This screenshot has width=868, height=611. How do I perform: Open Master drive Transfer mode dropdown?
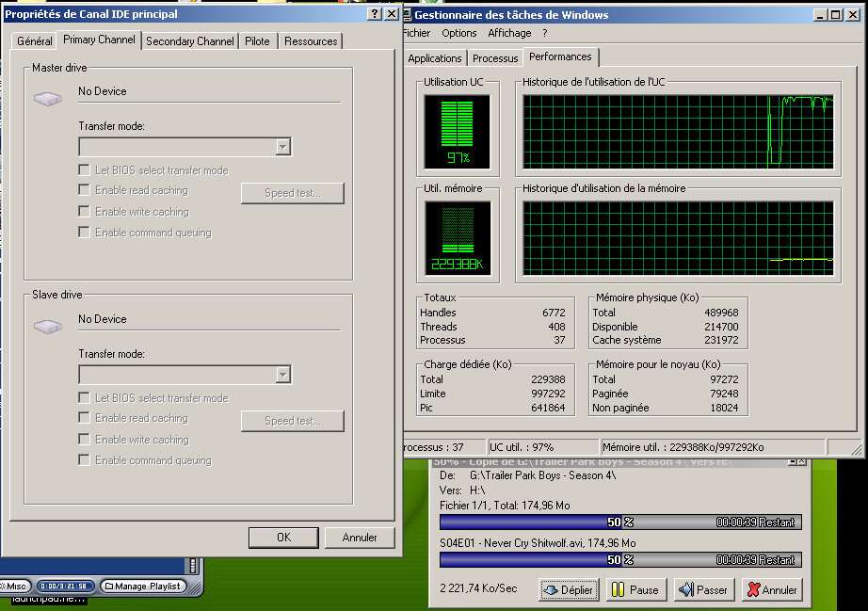tap(281, 147)
